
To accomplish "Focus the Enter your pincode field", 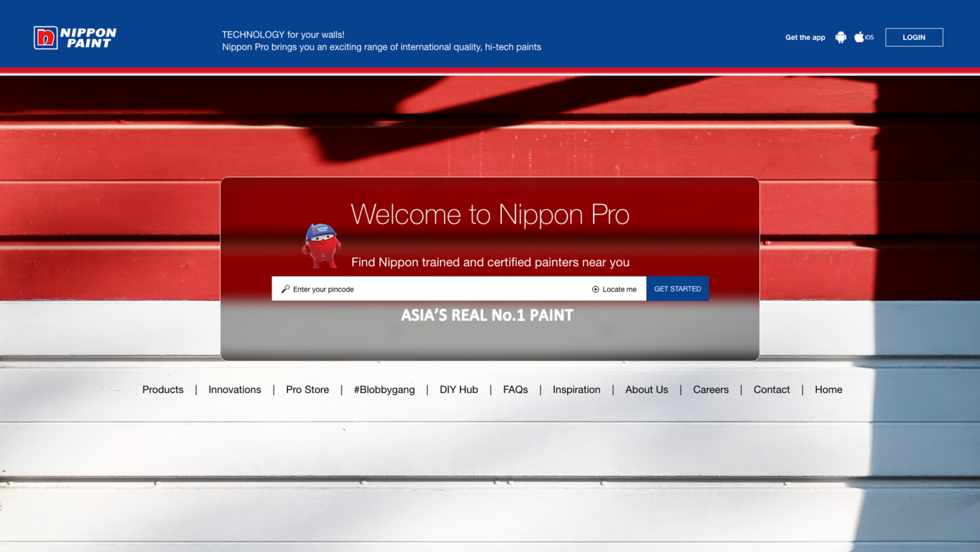I will [434, 289].
